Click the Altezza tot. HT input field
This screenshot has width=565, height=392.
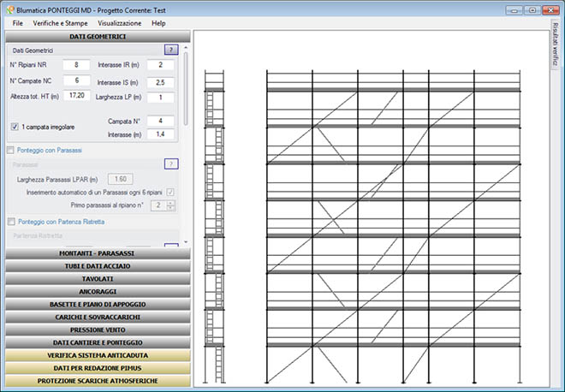pos(75,96)
